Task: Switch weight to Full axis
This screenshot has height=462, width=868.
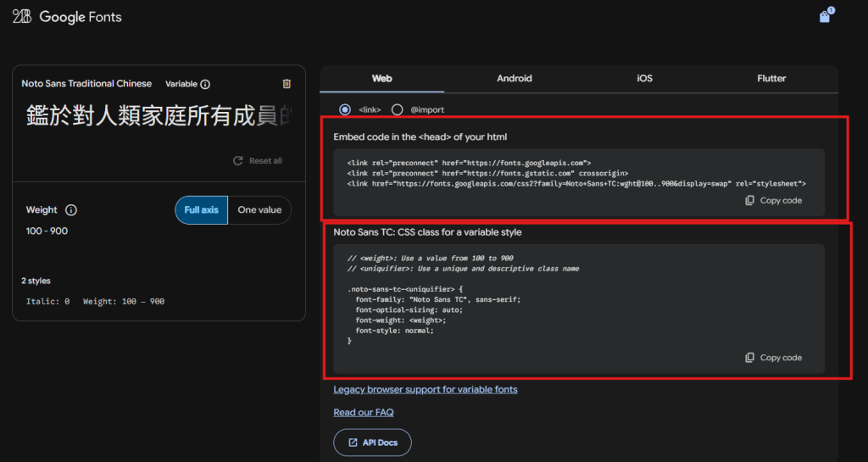Action: click(202, 210)
